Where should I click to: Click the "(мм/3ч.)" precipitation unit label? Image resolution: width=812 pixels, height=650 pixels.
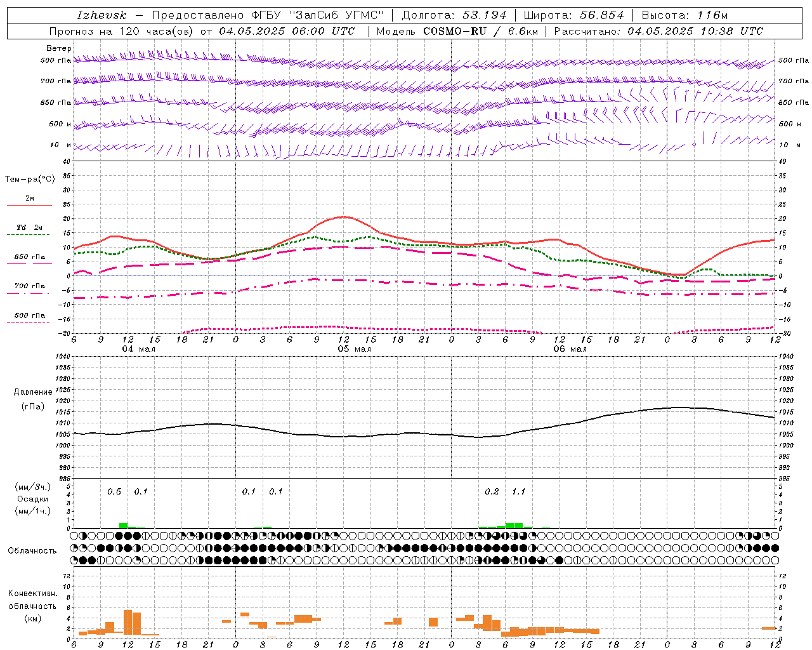click(x=33, y=487)
